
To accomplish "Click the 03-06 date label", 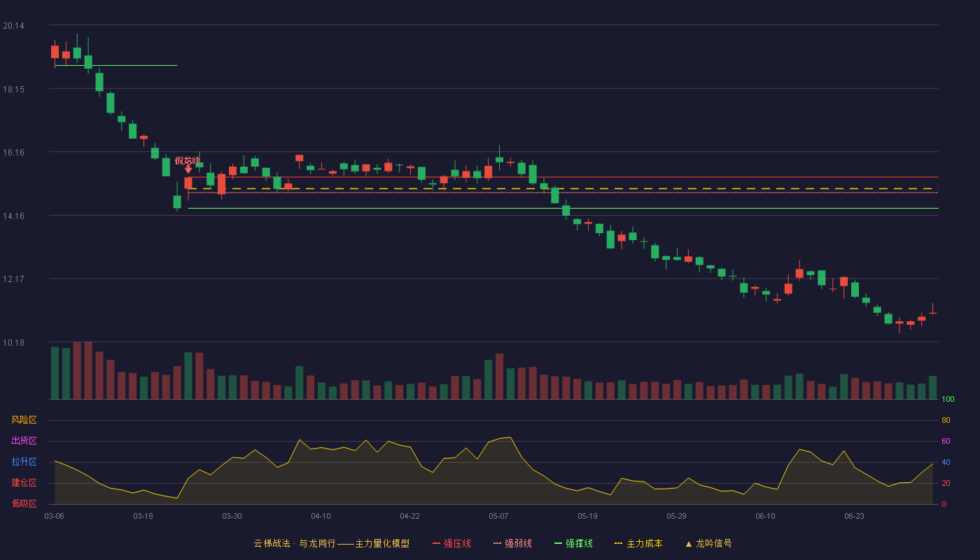I will pos(54,516).
